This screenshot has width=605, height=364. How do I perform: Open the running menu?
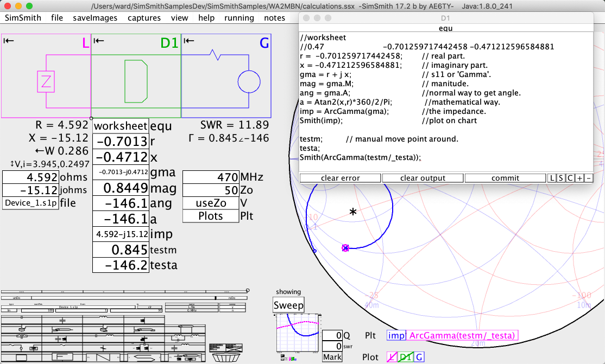pos(239,18)
